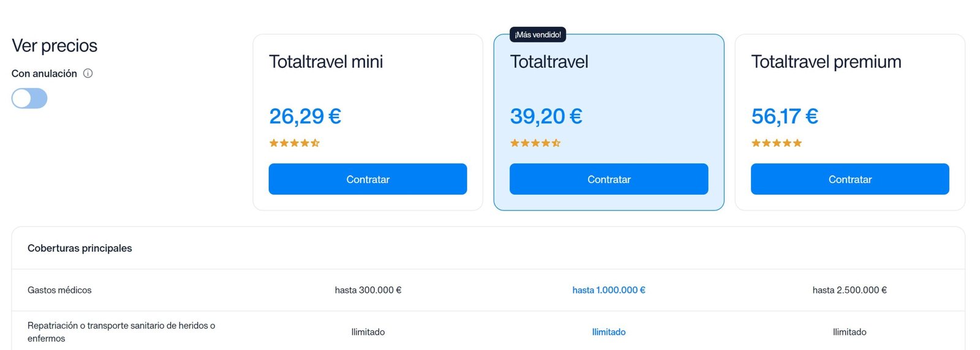The height and width of the screenshot is (350, 980).
Task: Click the Gastos médicos row label
Action: point(59,290)
